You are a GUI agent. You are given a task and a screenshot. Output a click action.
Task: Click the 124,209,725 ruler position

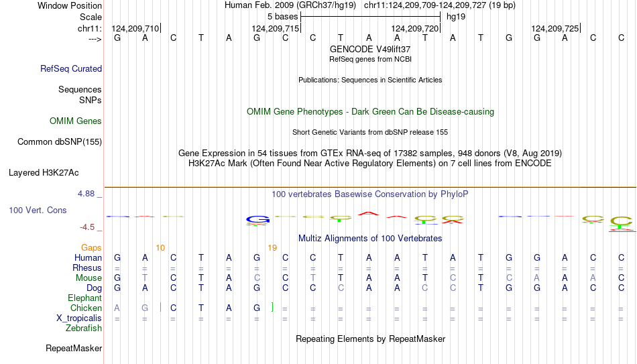555,28
